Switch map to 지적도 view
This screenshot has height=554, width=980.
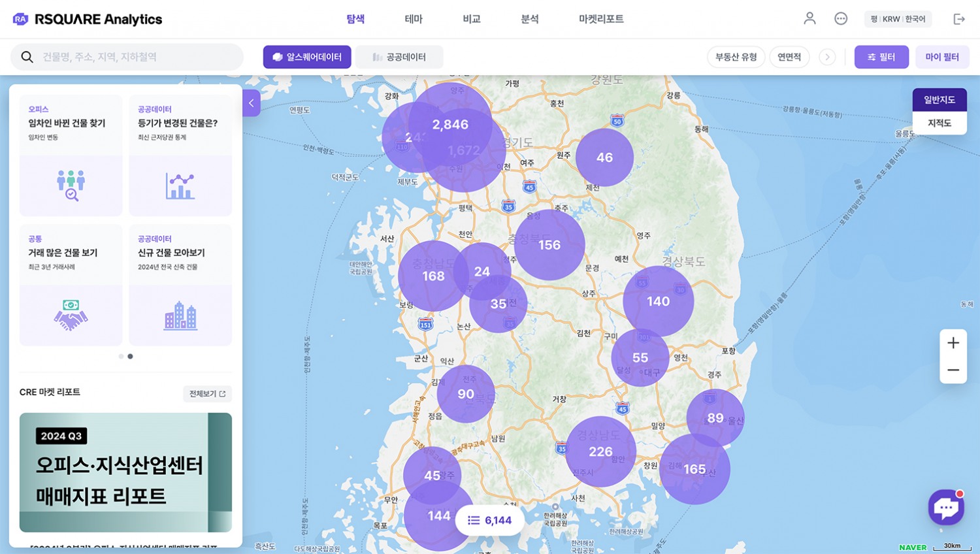(x=939, y=123)
